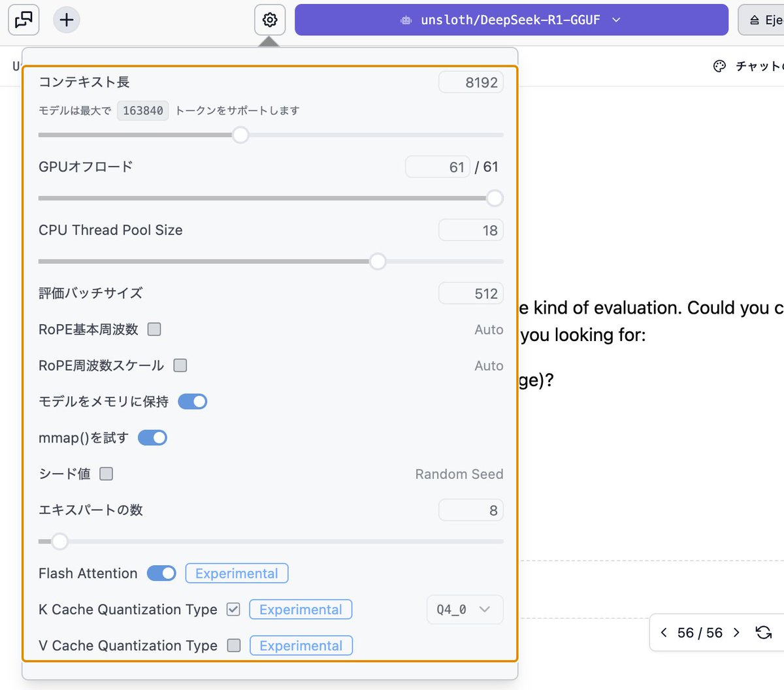The height and width of the screenshot is (690, 784).
Task: Go to next response with right chevron
Action: pyautogui.click(x=736, y=632)
